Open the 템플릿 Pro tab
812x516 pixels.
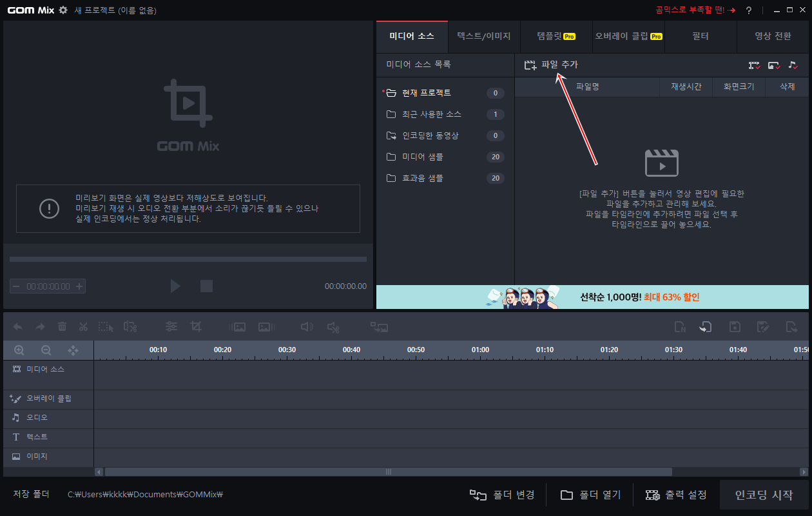tap(556, 36)
